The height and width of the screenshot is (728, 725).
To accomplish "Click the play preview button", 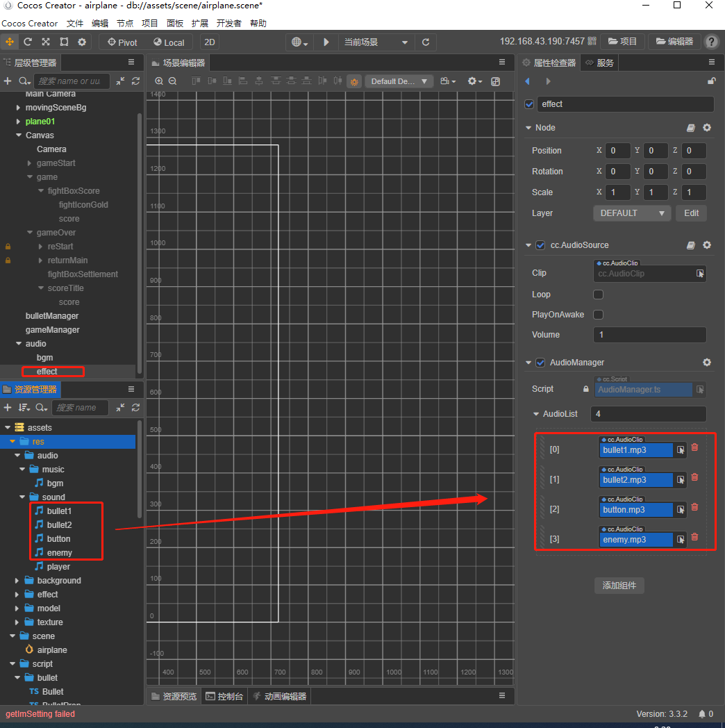I will [x=326, y=42].
